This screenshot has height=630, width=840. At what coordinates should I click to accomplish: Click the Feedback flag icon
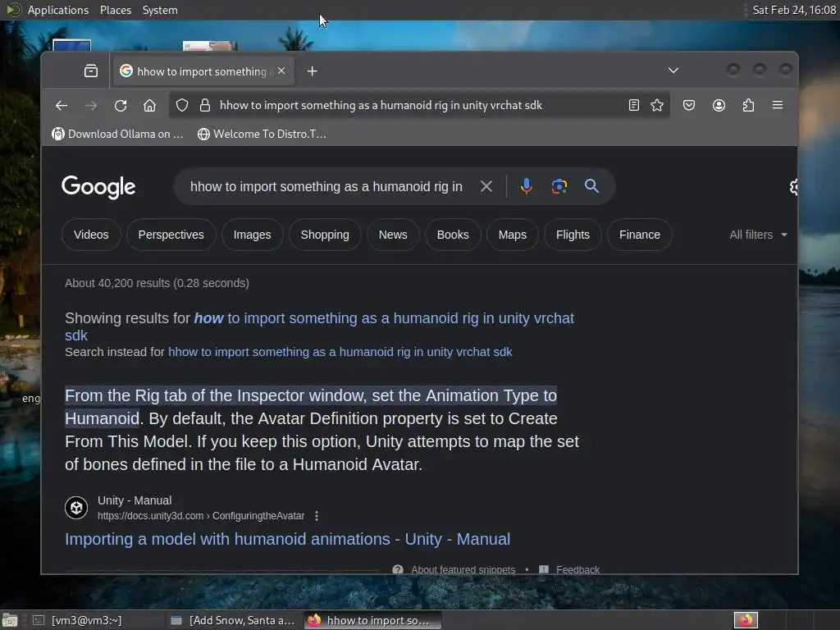[544, 569]
